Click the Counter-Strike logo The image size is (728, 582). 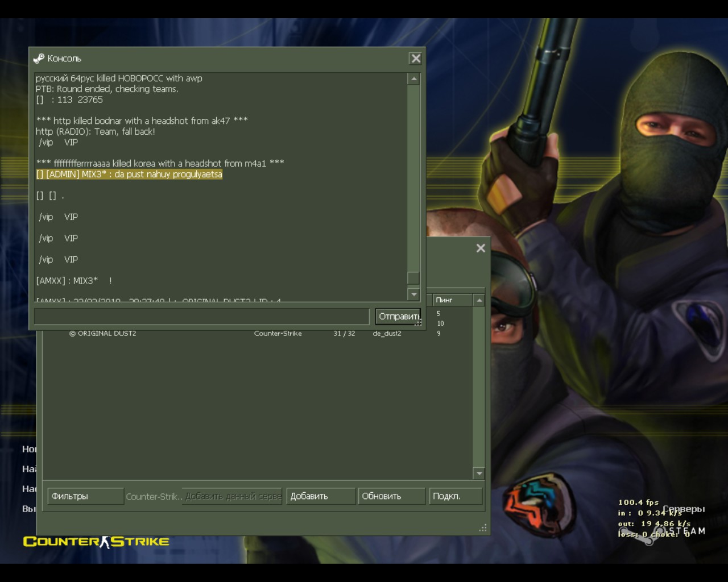[96, 542]
